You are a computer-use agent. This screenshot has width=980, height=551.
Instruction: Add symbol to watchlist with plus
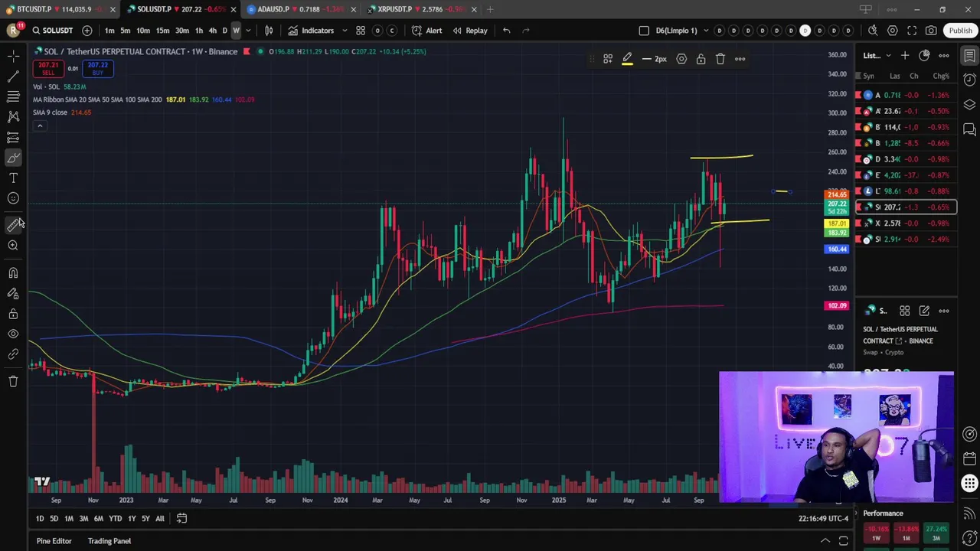coord(905,55)
